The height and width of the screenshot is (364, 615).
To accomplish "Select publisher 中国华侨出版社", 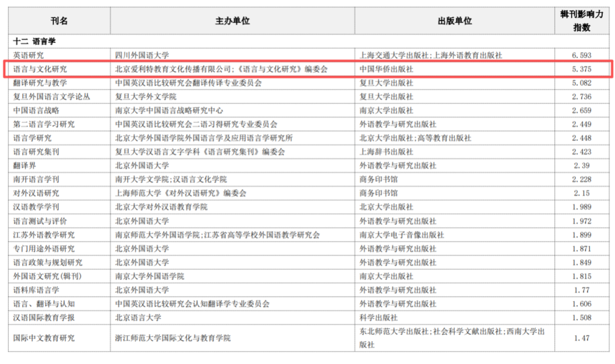I will 386,69.
